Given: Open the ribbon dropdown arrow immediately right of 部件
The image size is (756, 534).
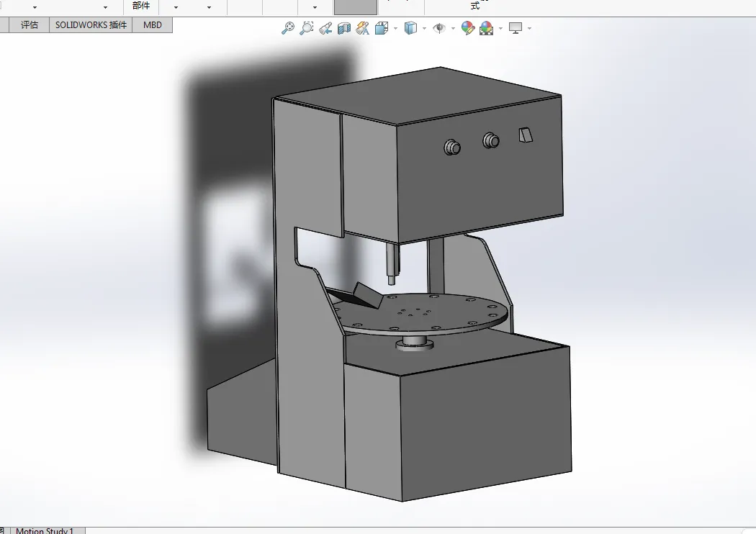Looking at the screenshot, I should point(176,7).
